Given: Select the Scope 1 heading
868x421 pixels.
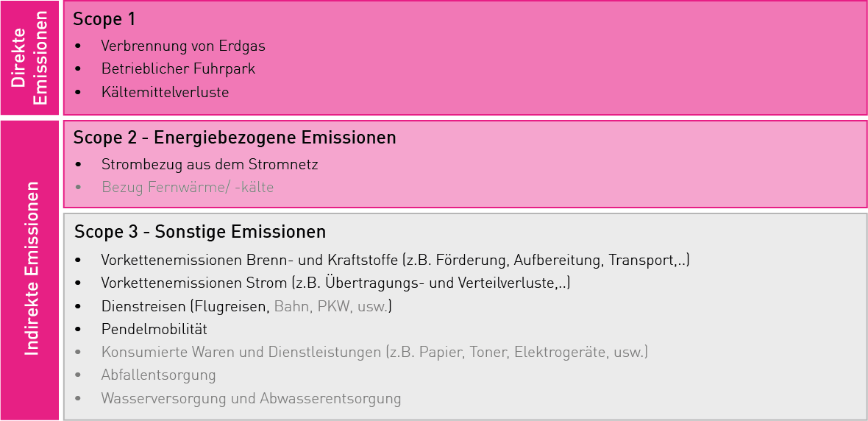Looking at the screenshot, I should [x=104, y=19].
